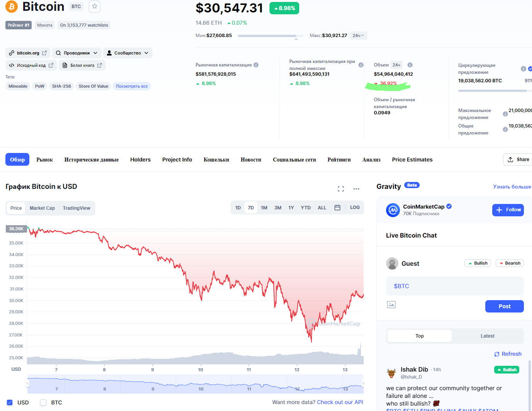Image resolution: width=532 pixels, height=411 pixels.
Task: Uncheck the USD checkbox
Action: 10,403
